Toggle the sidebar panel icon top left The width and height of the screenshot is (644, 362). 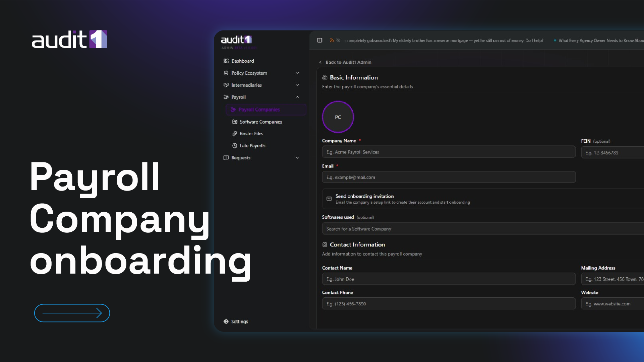pos(319,40)
